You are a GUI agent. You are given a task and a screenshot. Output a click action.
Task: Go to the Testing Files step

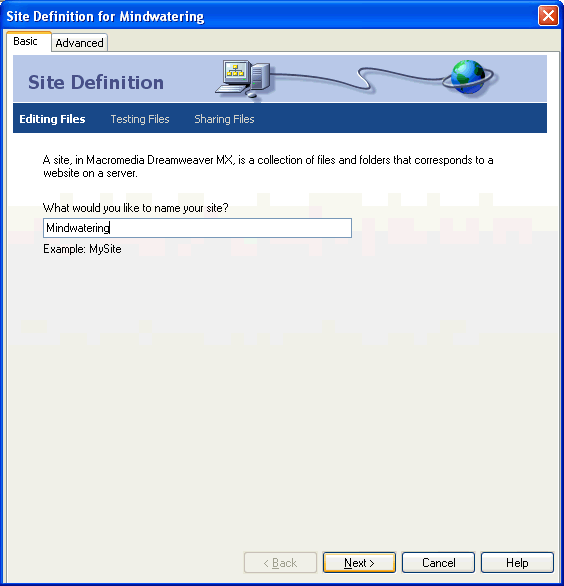pos(140,119)
